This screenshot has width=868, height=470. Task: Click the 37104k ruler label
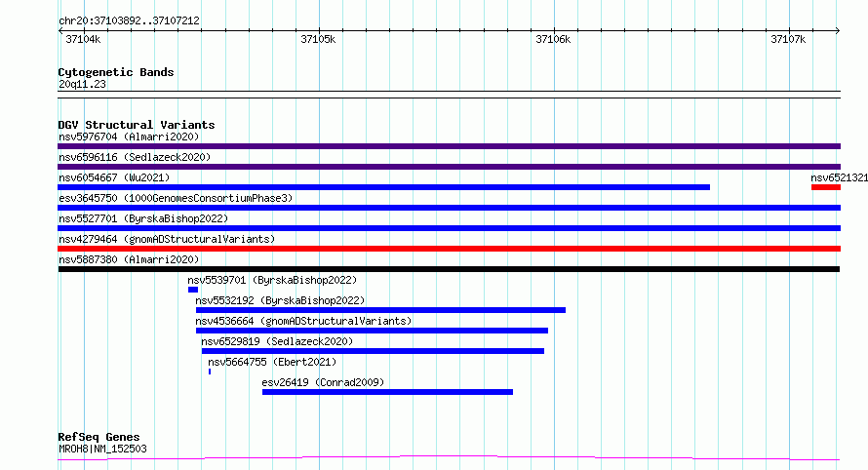click(x=83, y=39)
